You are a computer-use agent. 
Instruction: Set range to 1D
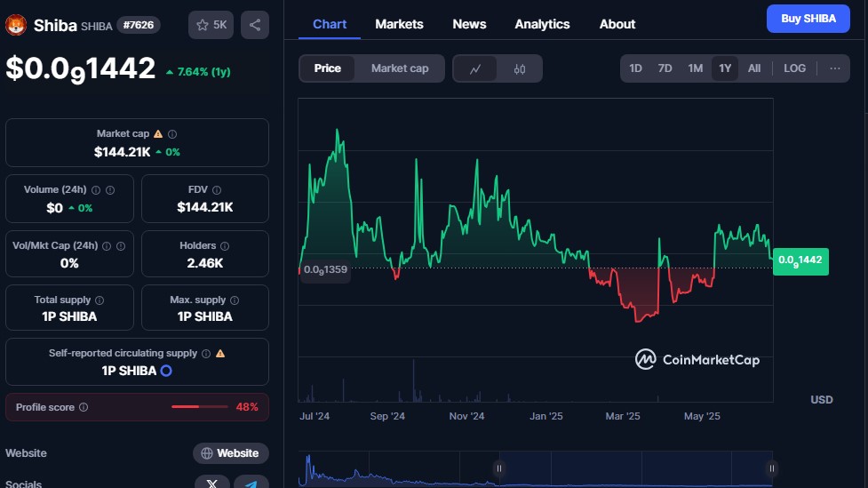(635, 68)
